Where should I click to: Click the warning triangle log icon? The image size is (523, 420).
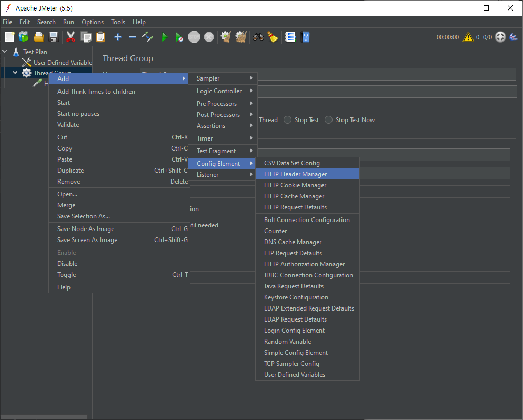pos(468,37)
